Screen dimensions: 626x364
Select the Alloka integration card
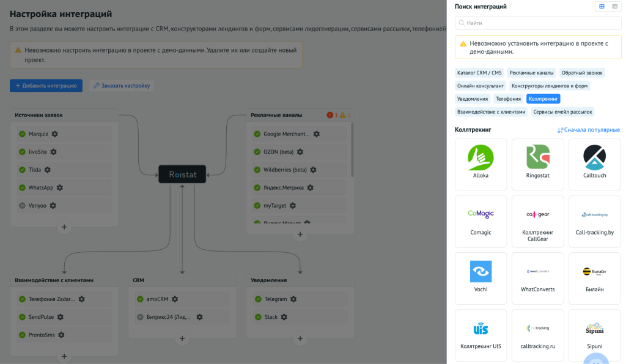coord(481,165)
